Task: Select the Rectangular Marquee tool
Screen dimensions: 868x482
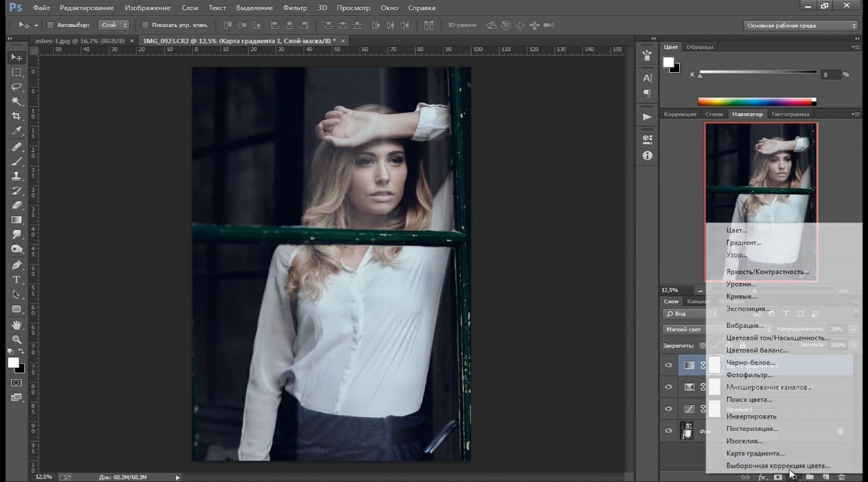Action: [17, 73]
